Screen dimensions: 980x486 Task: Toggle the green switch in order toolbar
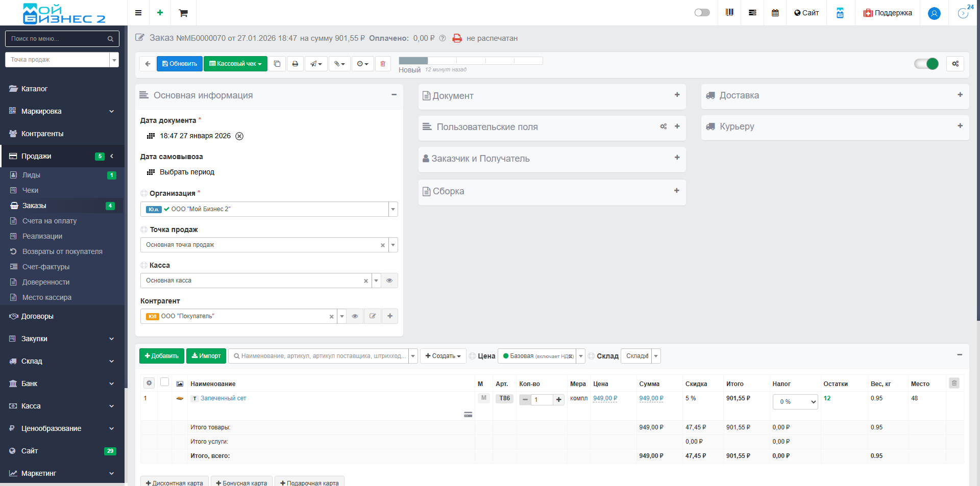926,64
